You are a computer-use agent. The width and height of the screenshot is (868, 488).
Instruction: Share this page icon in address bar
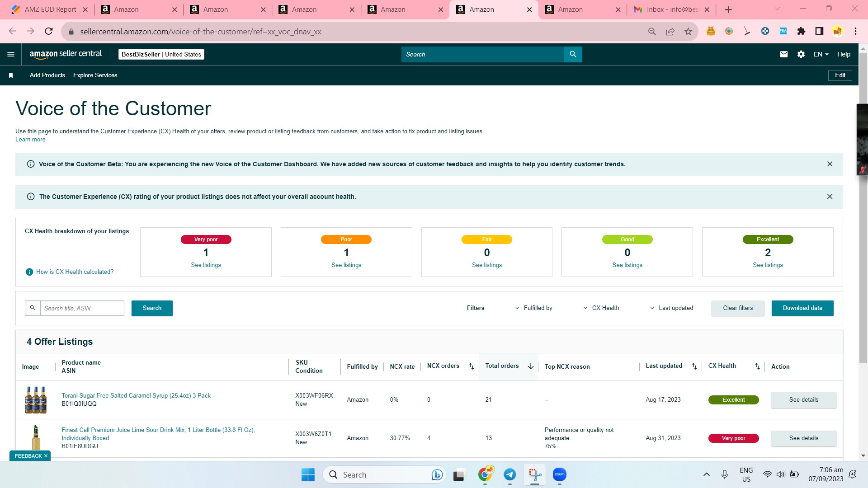click(x=670, y=31)
